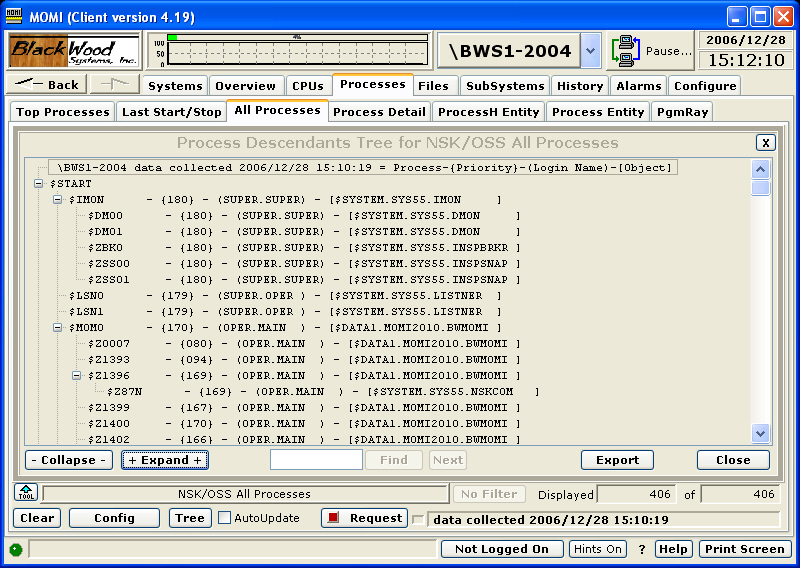Image resolution: width=800 pixels, height=568 pixels.
Task: Click scroll down arrow in process tree
Action: [760, 434]
